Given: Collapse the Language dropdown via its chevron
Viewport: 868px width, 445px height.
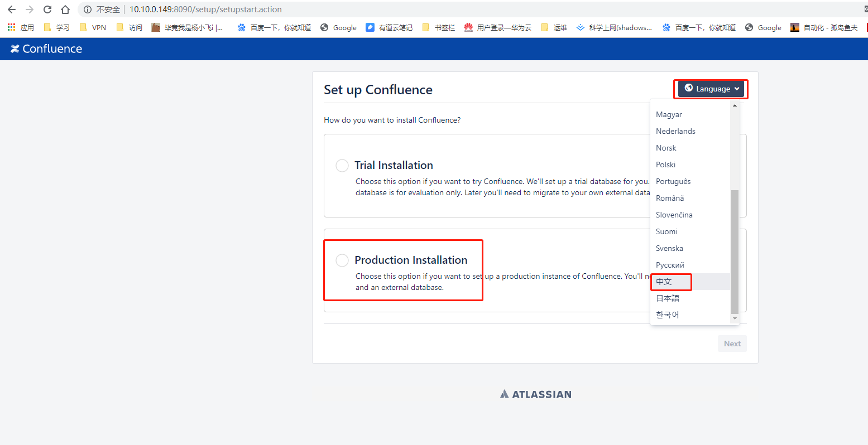Looking at the screenshot, I should pyautogui.click(x=738, y=88).
